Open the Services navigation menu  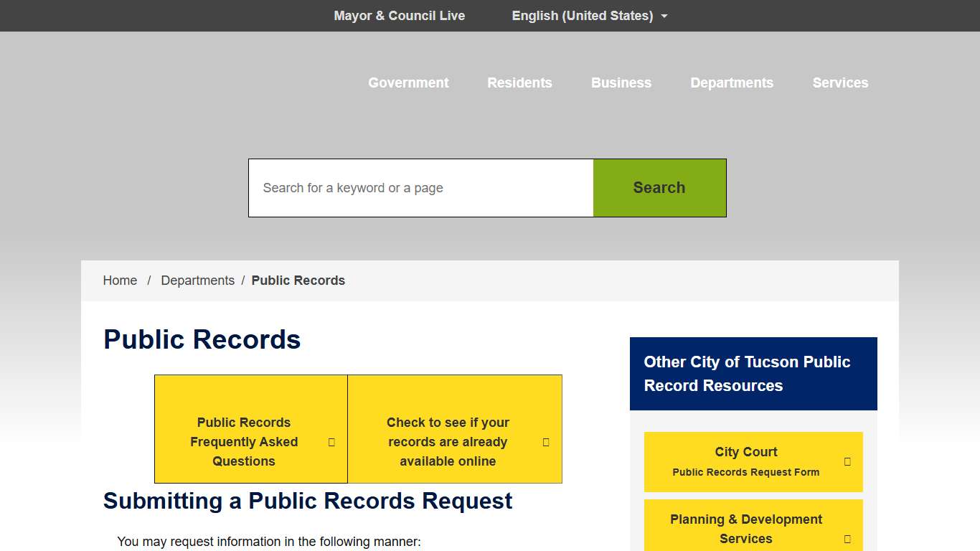[840, 83]
